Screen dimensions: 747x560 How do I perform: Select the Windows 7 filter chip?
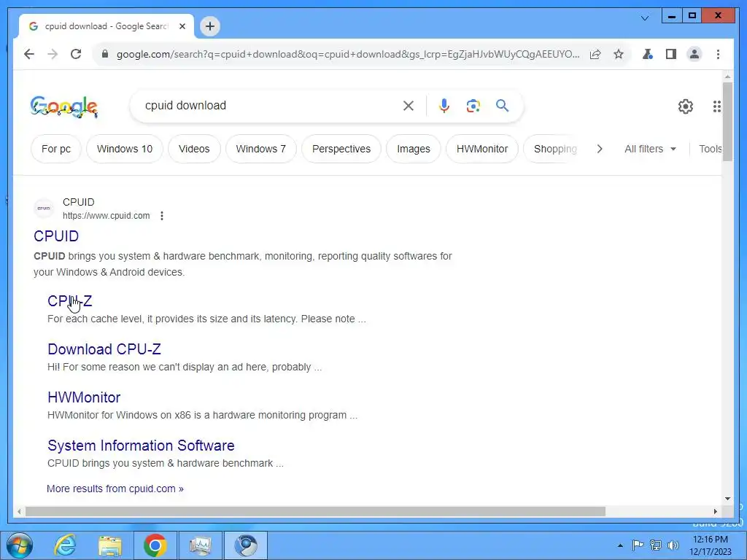pyautogui.click(x=261, y=149)
